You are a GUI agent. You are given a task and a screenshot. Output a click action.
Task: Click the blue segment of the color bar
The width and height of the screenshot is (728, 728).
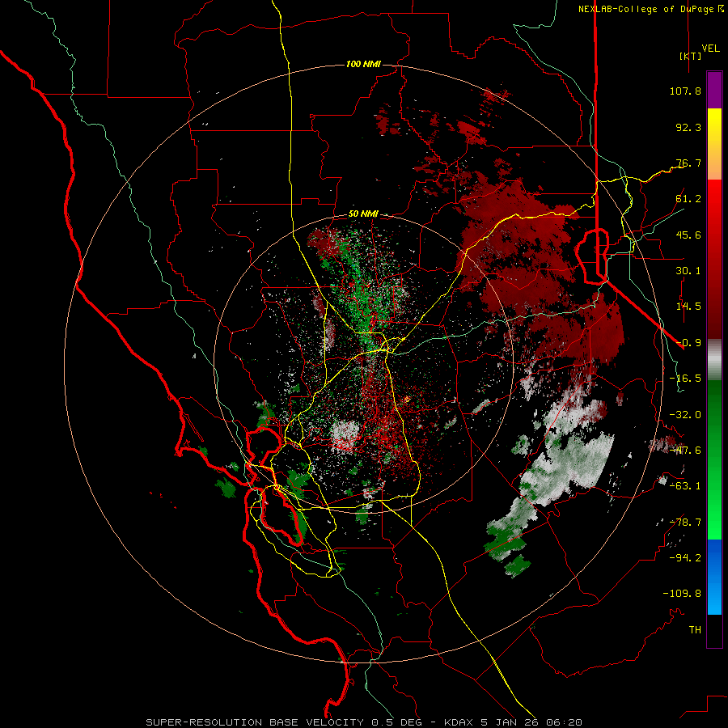(x=714, y=577)
